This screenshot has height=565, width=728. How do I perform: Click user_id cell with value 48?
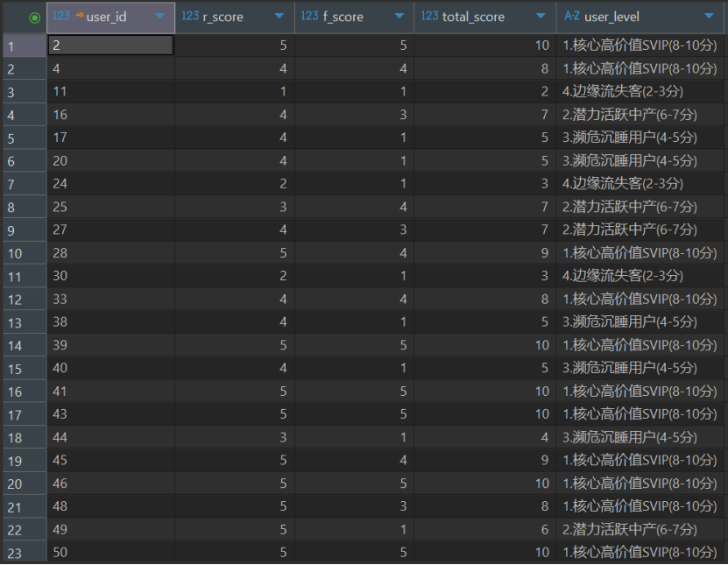110,506
